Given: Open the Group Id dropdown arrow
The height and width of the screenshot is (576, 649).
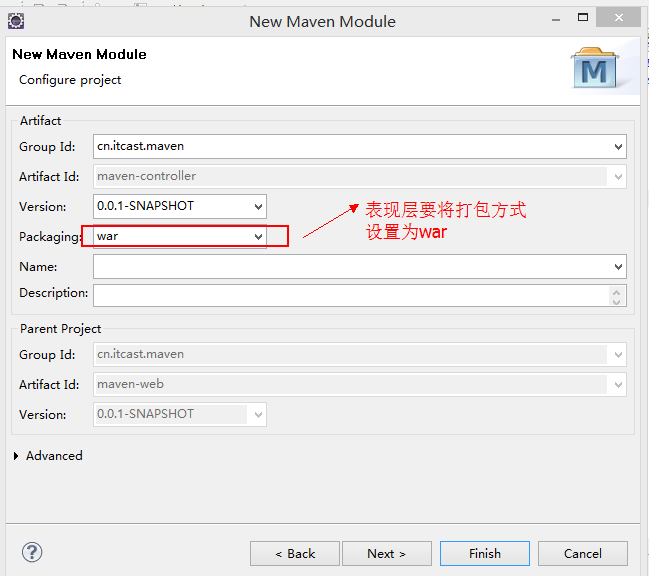Looking at the screenshot, I should [618, 147].
